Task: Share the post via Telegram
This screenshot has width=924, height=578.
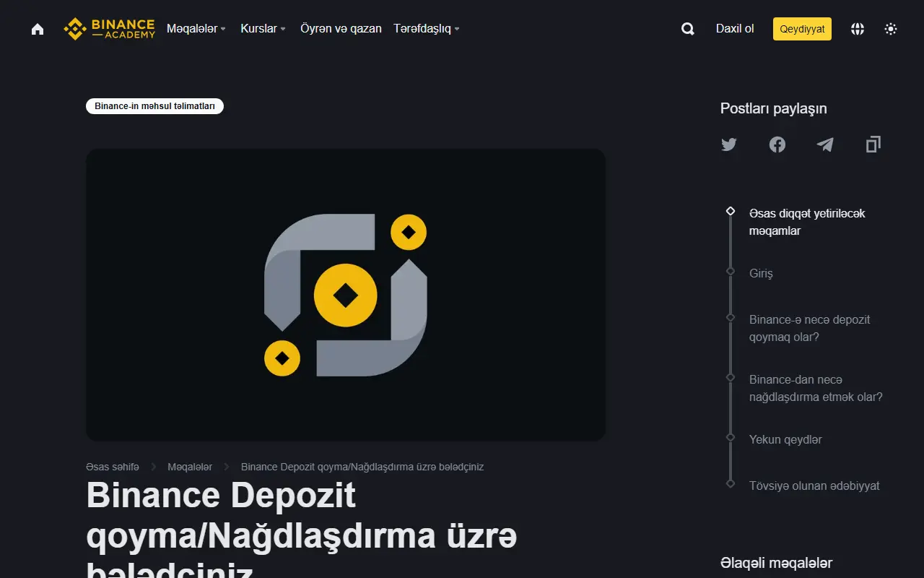Action: point(825,144)
